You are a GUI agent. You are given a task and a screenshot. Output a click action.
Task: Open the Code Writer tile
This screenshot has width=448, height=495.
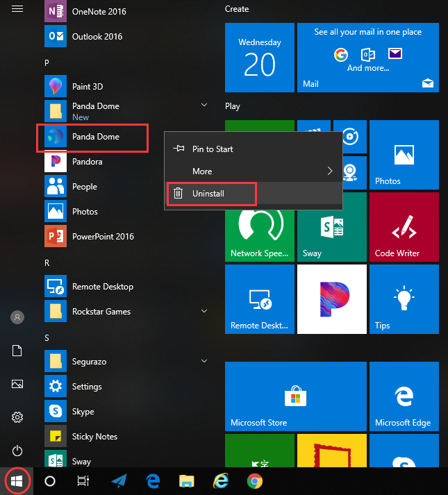pyautogui.click(x=404, y=227)
